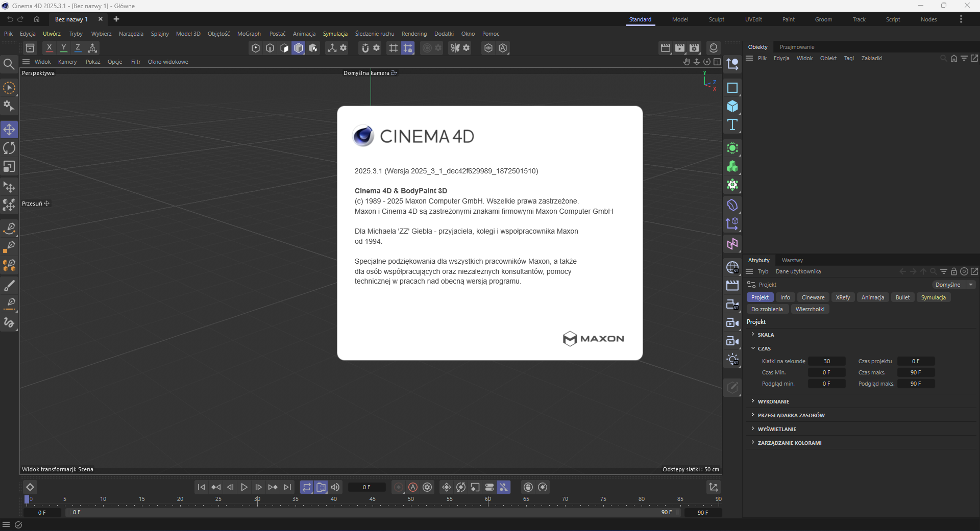Image resolution: width=980 pixels, height=531 pixels.
Task: Switch to the Sculpt layout tab
Action: pos(717,19)
